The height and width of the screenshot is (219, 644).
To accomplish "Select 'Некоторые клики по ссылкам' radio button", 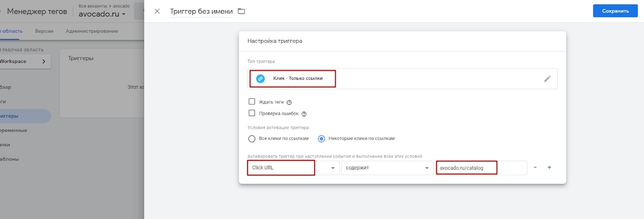I will (321, 139).
